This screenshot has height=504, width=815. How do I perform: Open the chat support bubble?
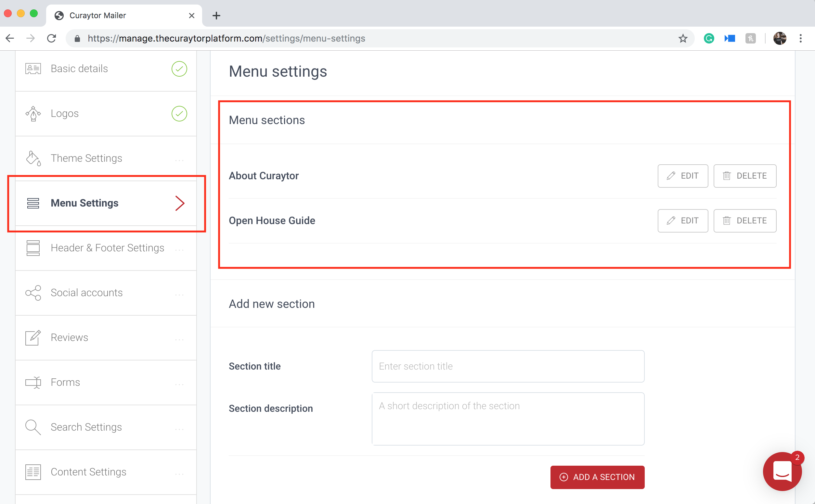(782, 471)
